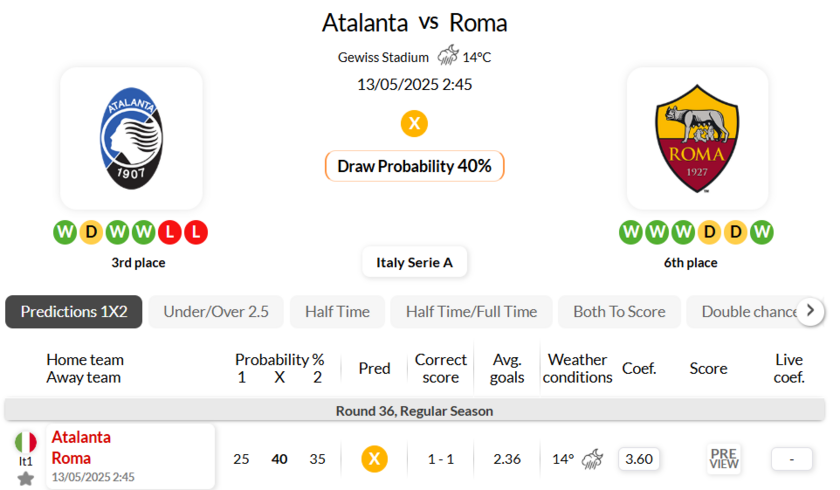
Task: Open the match PREVIEW button
Action: pos(723,459)
